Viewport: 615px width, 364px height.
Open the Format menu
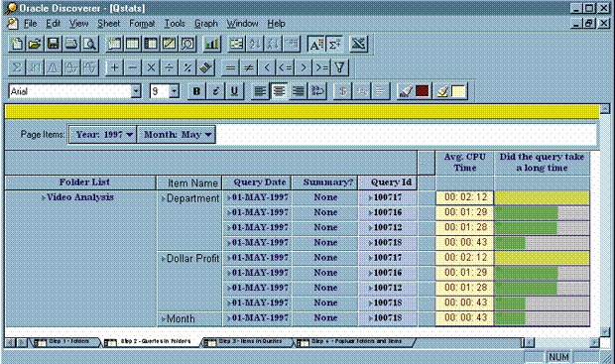(142, 24)
